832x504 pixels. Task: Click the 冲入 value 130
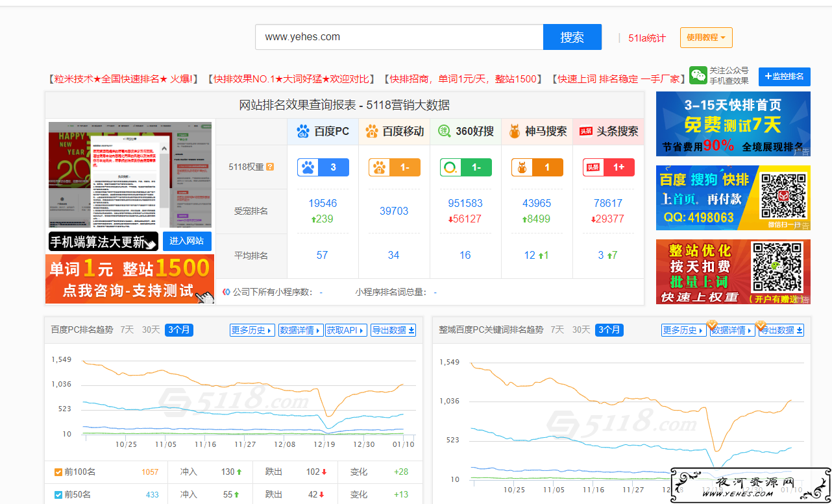[x=228, y=472]
